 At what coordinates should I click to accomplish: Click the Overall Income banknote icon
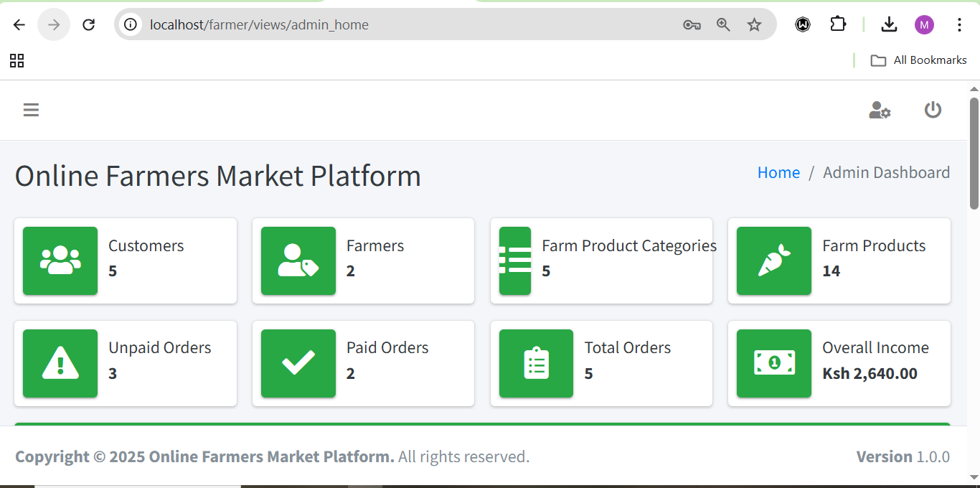[x=774, y=363]
